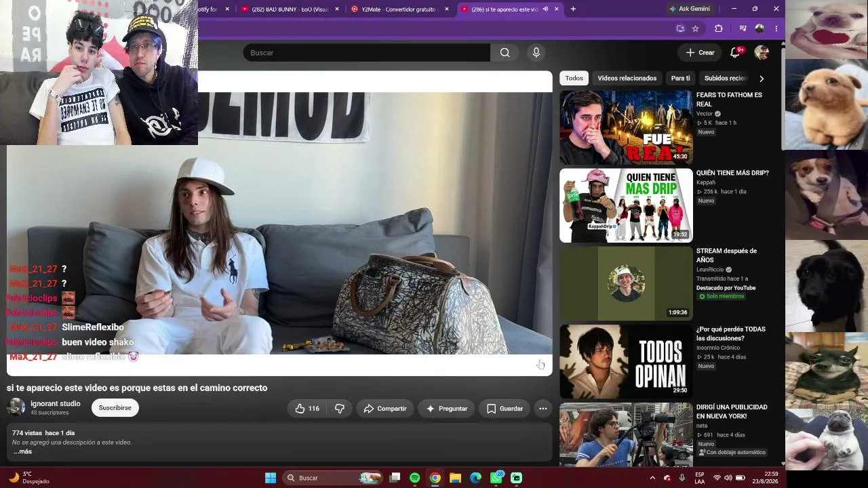Open Chrome extensions puzzle icon
Image resolution: width=868 pixels, height=488 pixels.
coord(719,28)
